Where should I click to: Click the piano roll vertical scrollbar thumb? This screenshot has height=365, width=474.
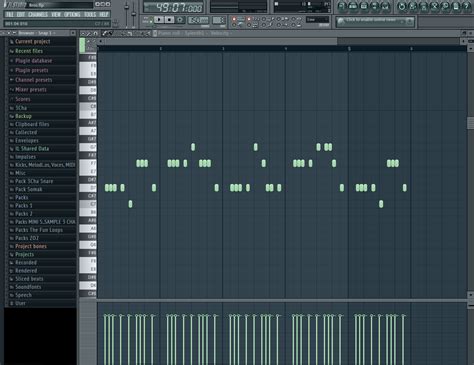(470, 123)
